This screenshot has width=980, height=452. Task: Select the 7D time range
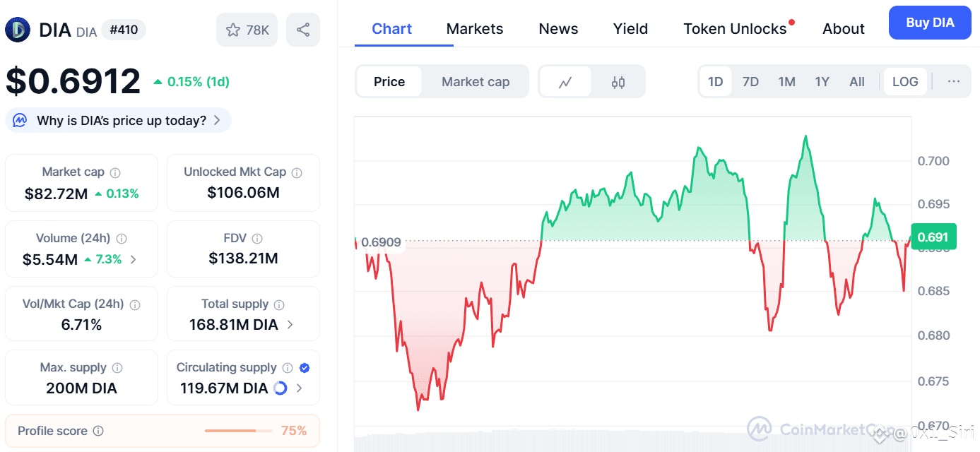pos(750,82)
